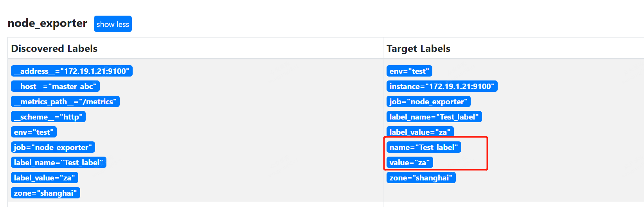Select the __host__="master_abc" label
The image size is (644, 207).
(55, 86)
